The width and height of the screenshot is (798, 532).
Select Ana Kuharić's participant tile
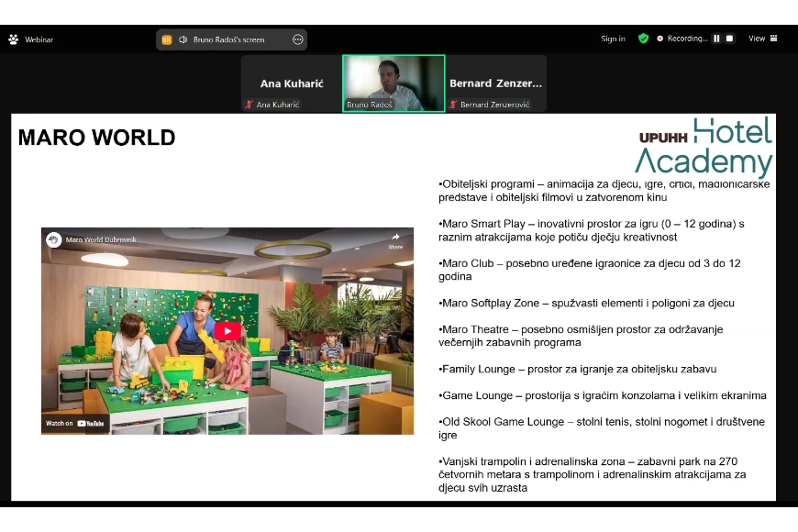[x=291, y=83]
